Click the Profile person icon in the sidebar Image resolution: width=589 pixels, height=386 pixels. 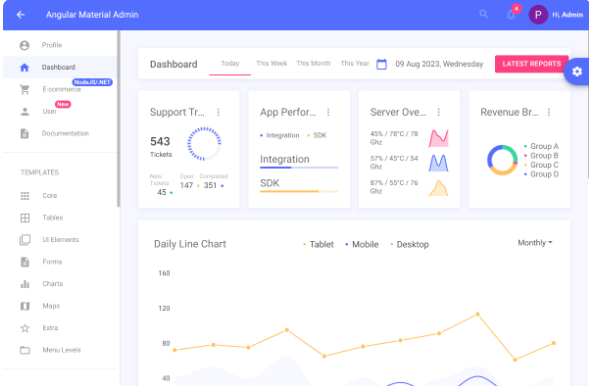pyautogui.click(x=24, y=45)
